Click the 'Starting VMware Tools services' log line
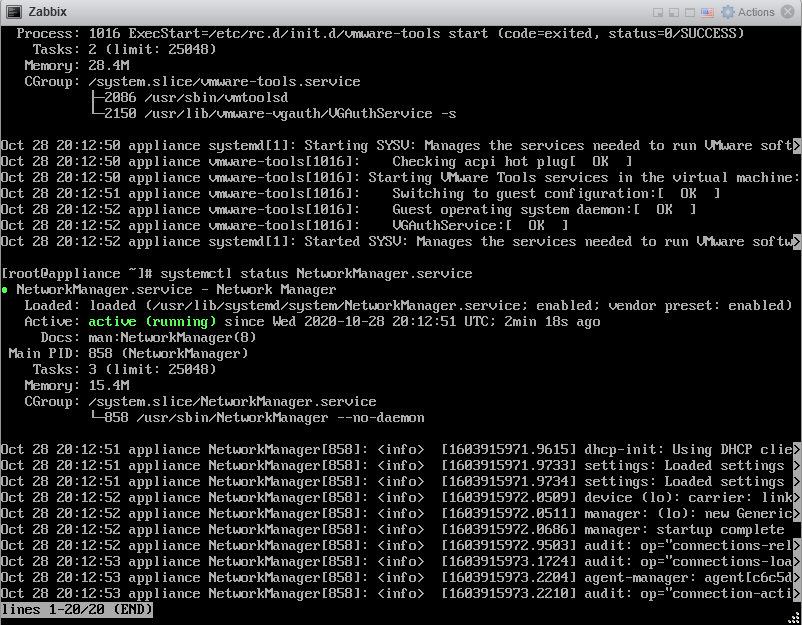The image size is (802, 625). 400,177
